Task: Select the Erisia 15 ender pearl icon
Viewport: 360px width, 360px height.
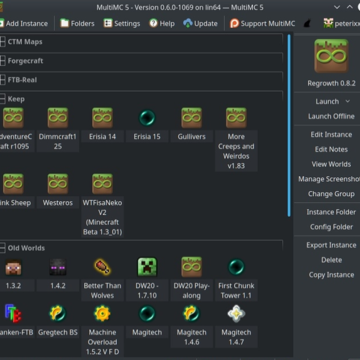Action: tap(147, 118)
